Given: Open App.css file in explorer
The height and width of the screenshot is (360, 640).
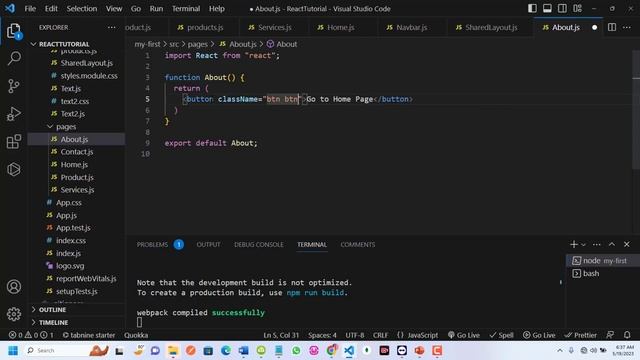Looking at the screenshot, I should click(x=69, y=202).
